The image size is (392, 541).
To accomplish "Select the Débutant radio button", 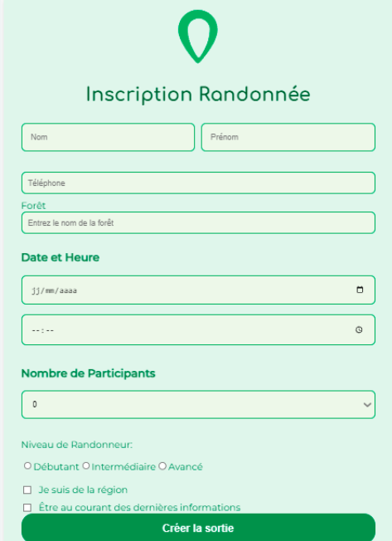I will click(27, 465).
